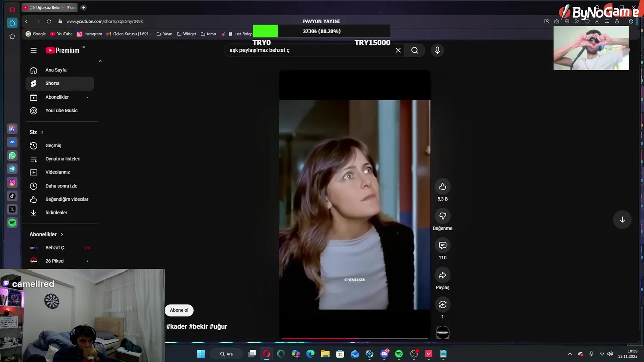This screenshot has width=644, height=362.
Task: Open the YouTube hamburger guide menu
Action: 33,50
